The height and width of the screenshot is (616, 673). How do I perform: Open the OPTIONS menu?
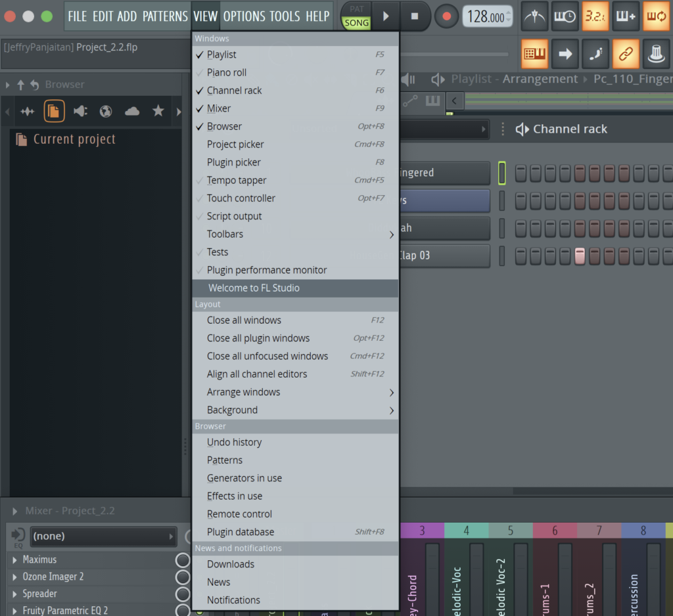(244, 16)
